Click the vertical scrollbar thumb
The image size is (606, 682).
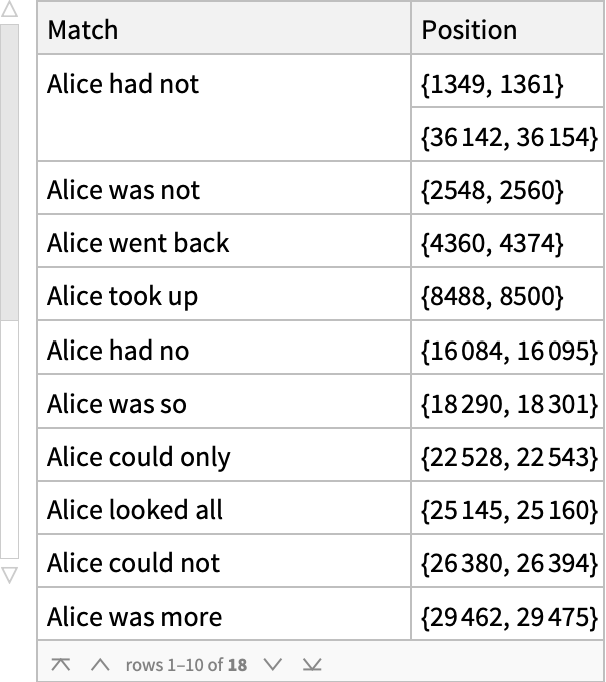point(9,170)
